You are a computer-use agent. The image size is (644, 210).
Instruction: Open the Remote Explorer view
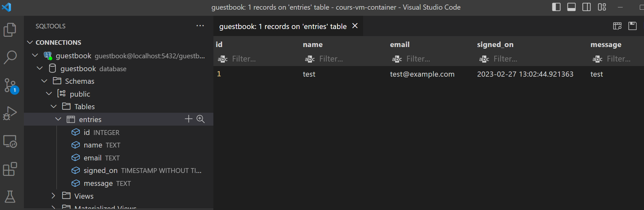10,141
